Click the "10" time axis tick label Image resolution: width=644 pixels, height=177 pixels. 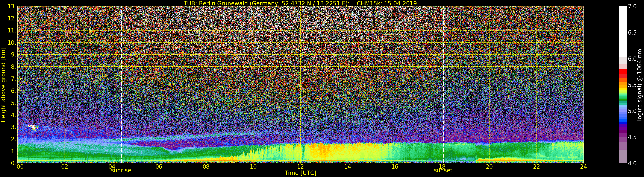[253, 166]
